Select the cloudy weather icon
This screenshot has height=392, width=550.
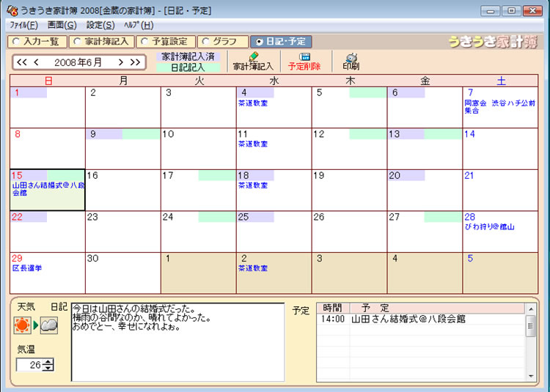[48, 325]
